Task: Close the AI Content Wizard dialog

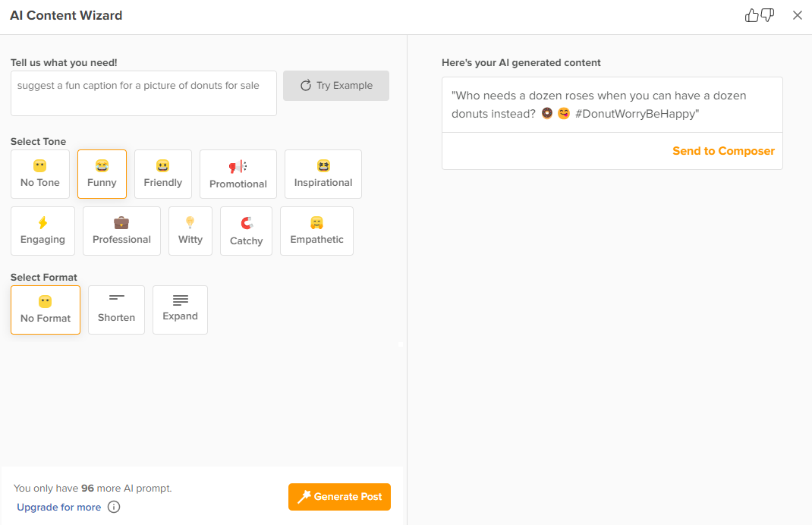Action: tap(797, 15)
